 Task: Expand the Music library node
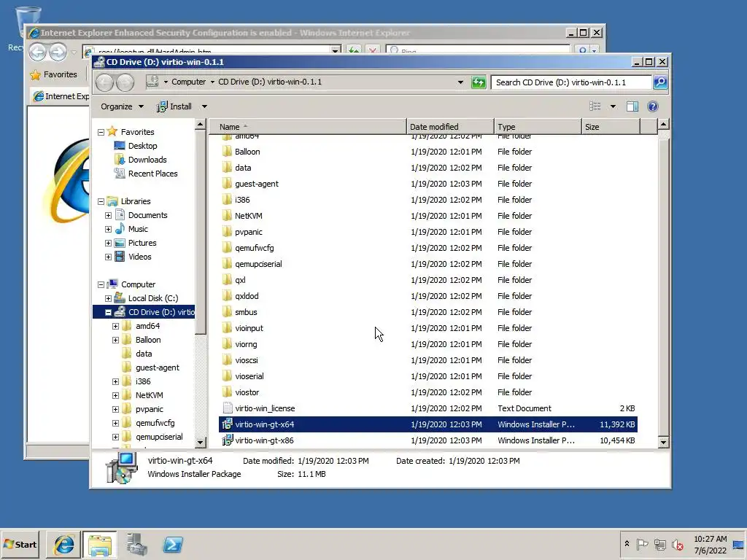pyautogui.click(x=108, y=229)
